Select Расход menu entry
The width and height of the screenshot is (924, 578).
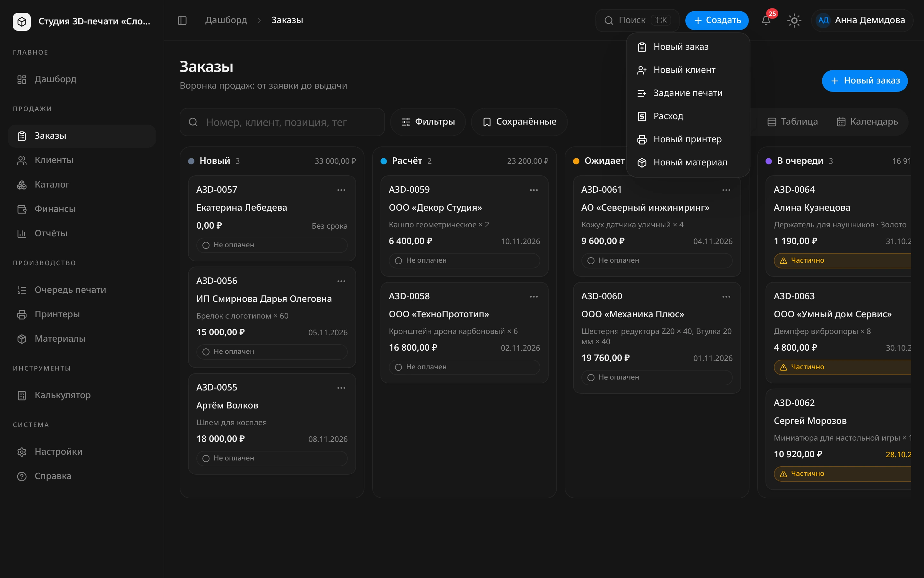pyautogui.click(x=688, y=116)
